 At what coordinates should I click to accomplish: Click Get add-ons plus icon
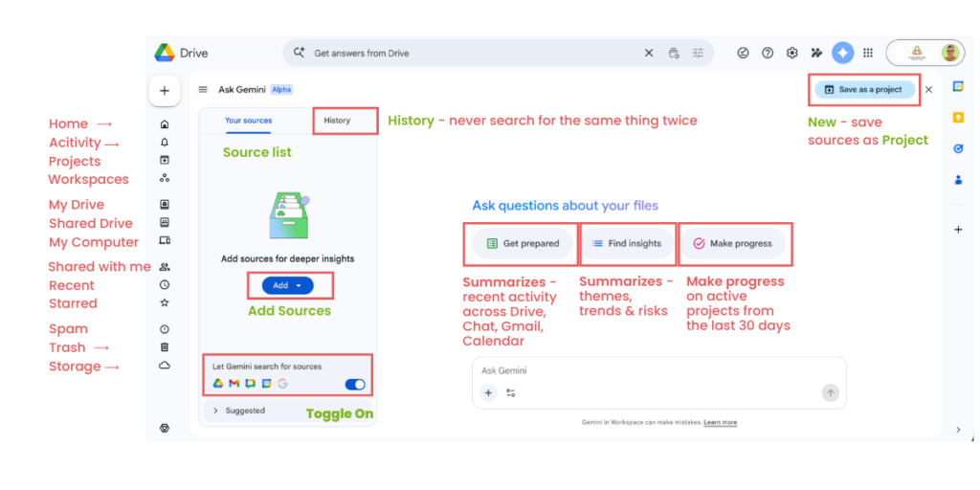958,230
